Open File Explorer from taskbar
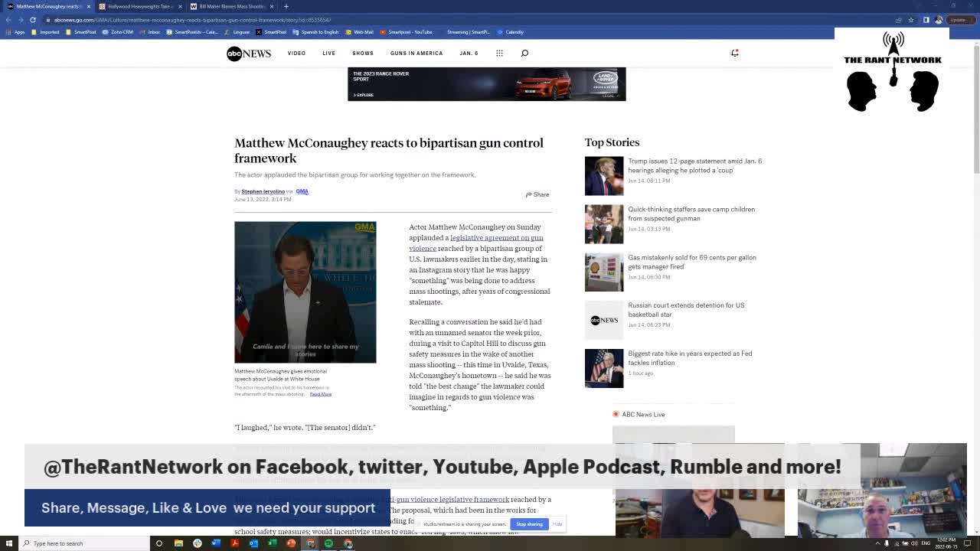The width and height of the screenshot is (980, 551). pos(178,543)
